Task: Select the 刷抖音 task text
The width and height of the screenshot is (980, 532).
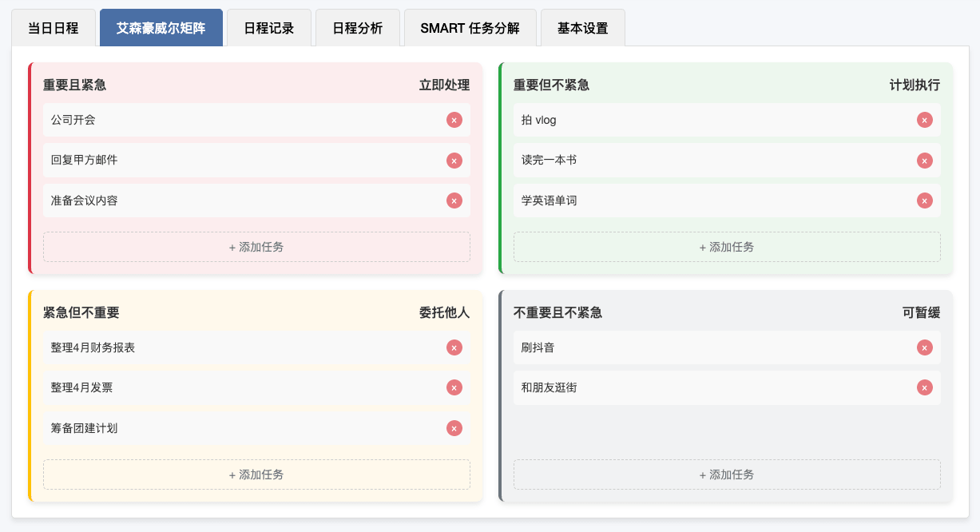Action: (x=538, y=347)
